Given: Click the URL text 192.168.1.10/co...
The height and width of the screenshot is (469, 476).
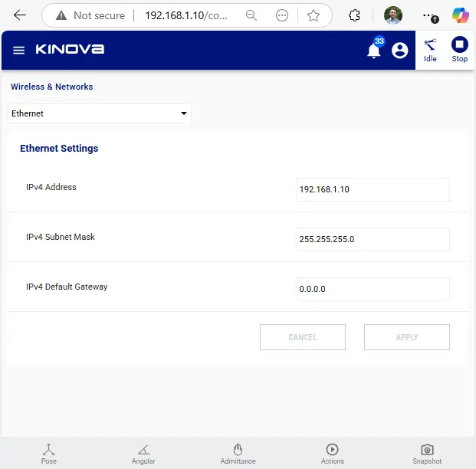Looking at the screenshot, I should point(186,15).
